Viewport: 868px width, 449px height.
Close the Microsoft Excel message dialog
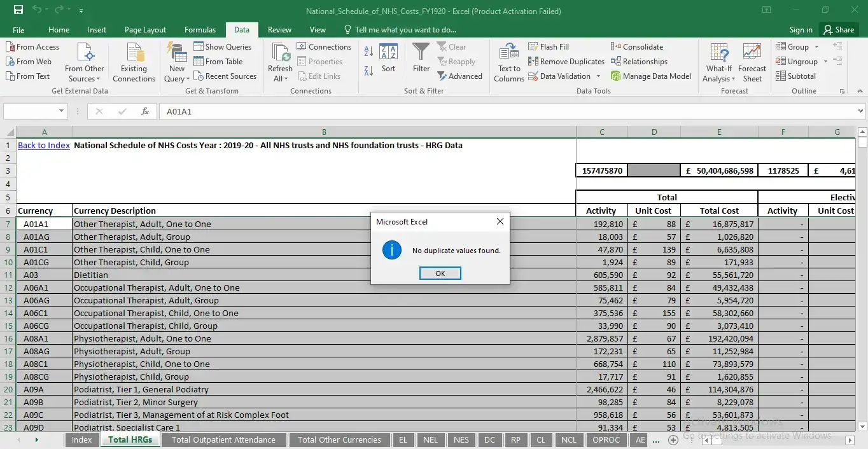click(x=500, y=221)
